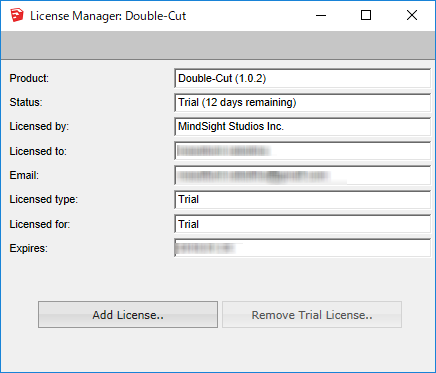Click the blurred Email field
This screenshot has width=436, height=373.
pyautogui.click(x=302, y=175)
